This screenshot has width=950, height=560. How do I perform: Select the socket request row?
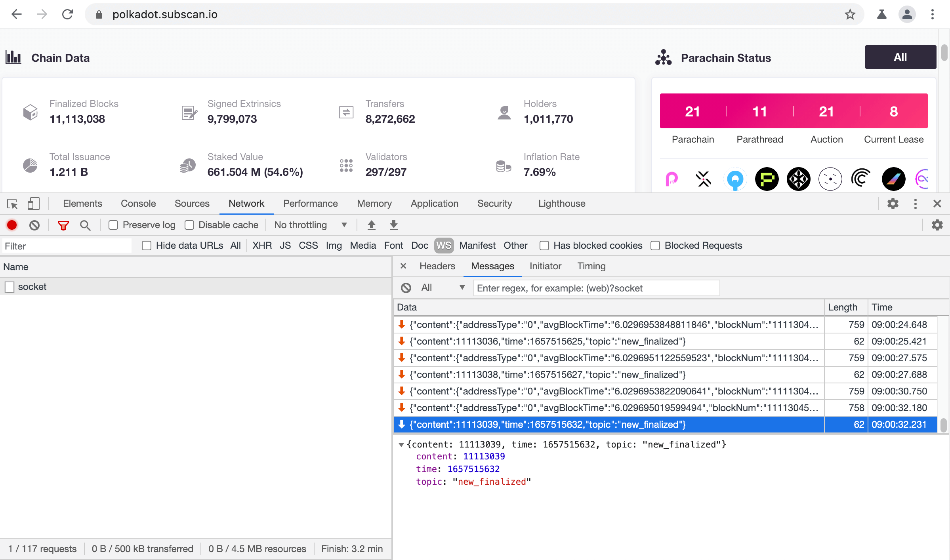click(196, 287)
